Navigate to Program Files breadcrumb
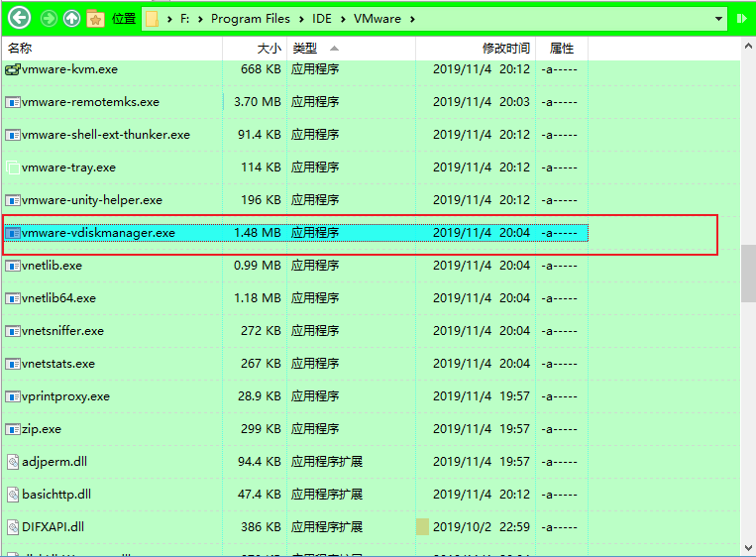This screenshot has height=557, width=756. click(x=251, y=19)
